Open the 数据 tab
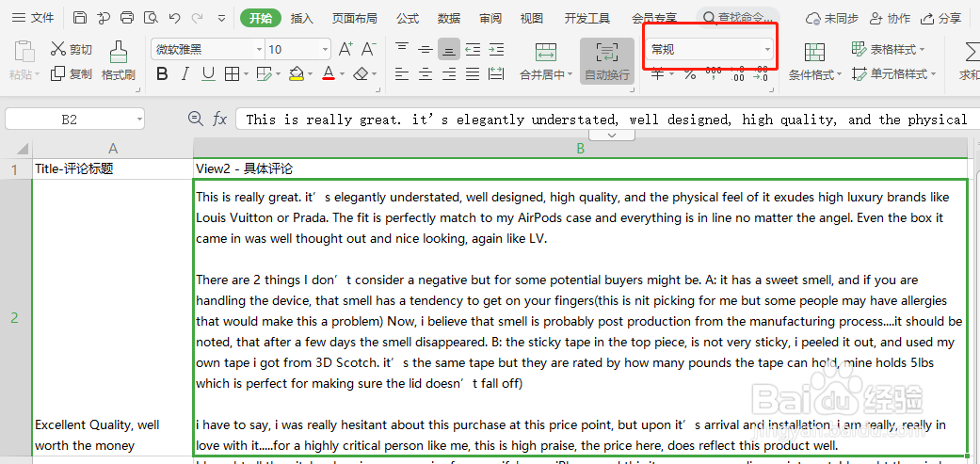The height and width of the screenshot is (464, 980). tap(449, 19)
